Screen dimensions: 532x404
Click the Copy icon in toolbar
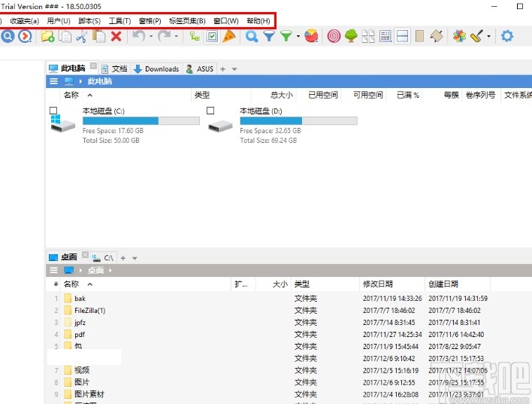[65, 36]
